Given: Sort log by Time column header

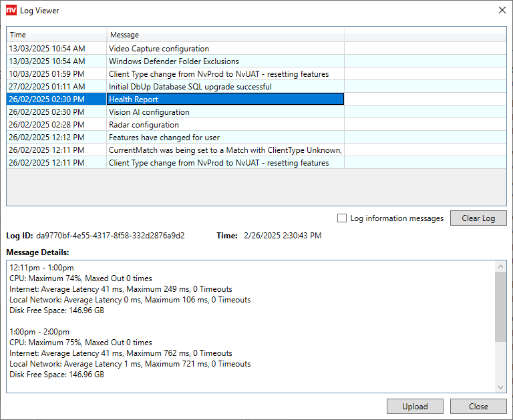Looking at the screenshot, I should (56, 35).
